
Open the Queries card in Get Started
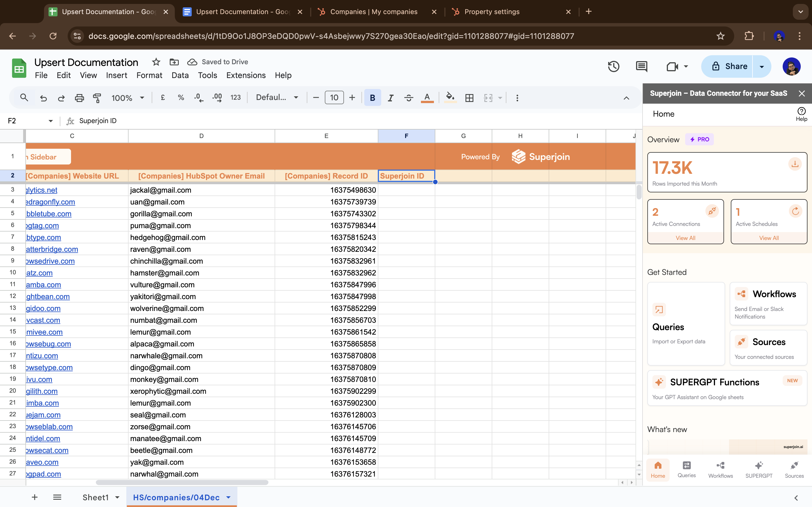pyautogui.click(x=685, y=323)
